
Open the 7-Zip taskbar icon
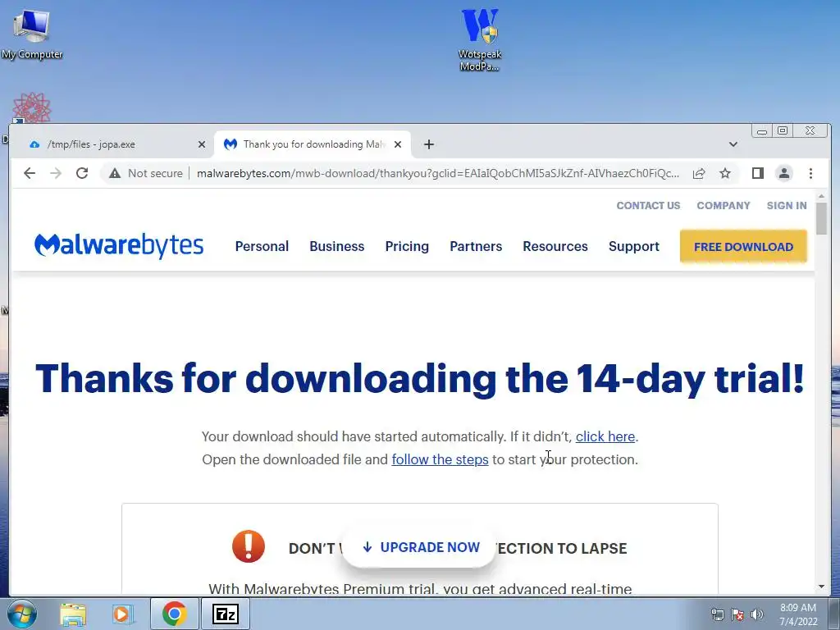(225, 614)
